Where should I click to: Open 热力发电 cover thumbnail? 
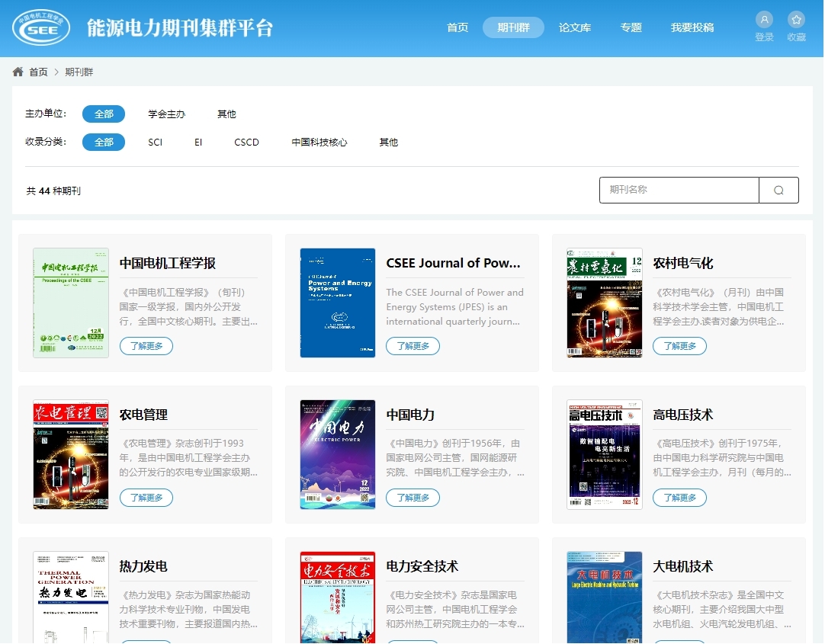click(x=71, y=598)
